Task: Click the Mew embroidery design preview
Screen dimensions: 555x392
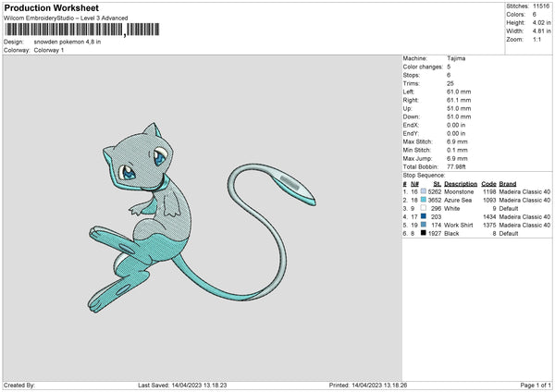Action: tap(202, 217)
